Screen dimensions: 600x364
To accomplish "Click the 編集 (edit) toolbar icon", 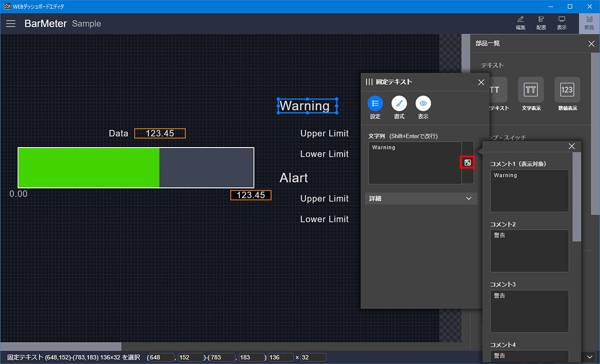I will (520, 22).
